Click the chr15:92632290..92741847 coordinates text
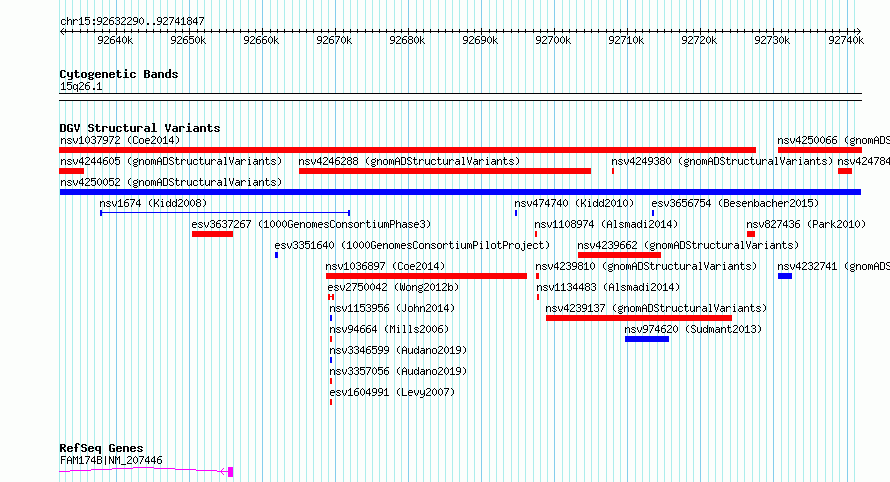The height and width of the screenshot is (482, 890). click(x=132, y=21)
